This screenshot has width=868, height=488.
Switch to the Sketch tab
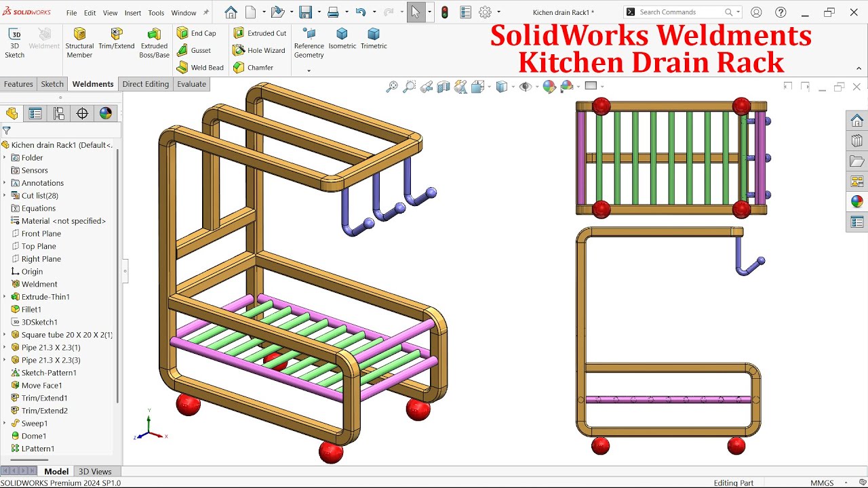click(52, 84)
